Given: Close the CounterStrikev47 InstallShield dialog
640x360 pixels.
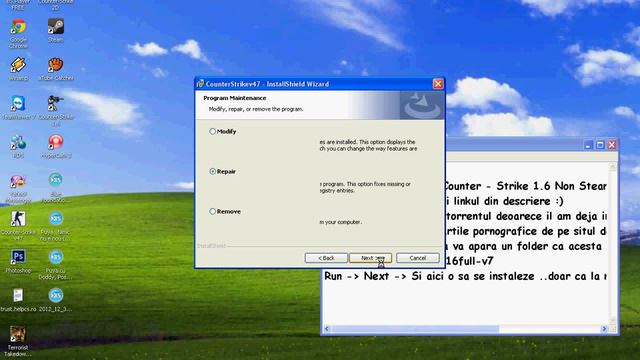Looking at the screenshot, I should [438, 84].
